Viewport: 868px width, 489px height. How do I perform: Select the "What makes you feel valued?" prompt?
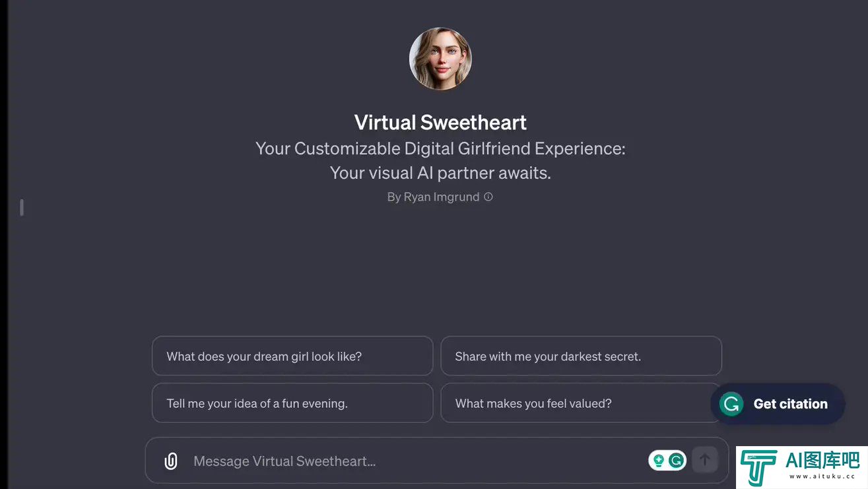tap(581, 403)
